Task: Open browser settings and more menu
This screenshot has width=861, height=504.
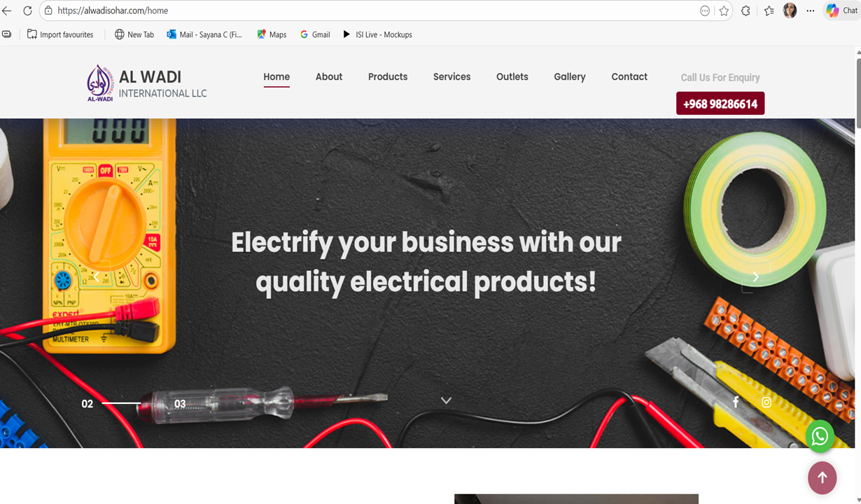Action: pos(811,10)
